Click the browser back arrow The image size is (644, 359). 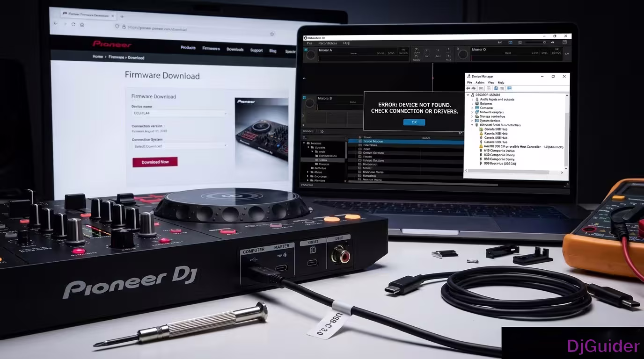click(x=55, y=23)
